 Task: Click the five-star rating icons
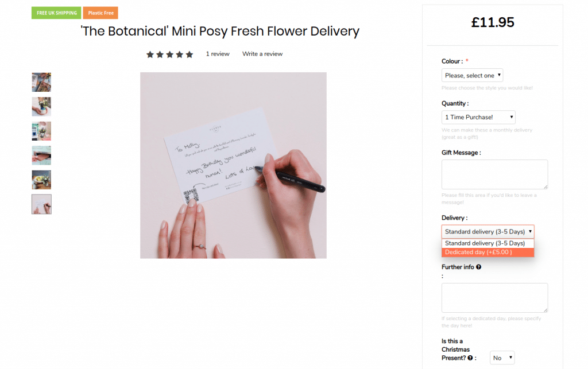169,54
